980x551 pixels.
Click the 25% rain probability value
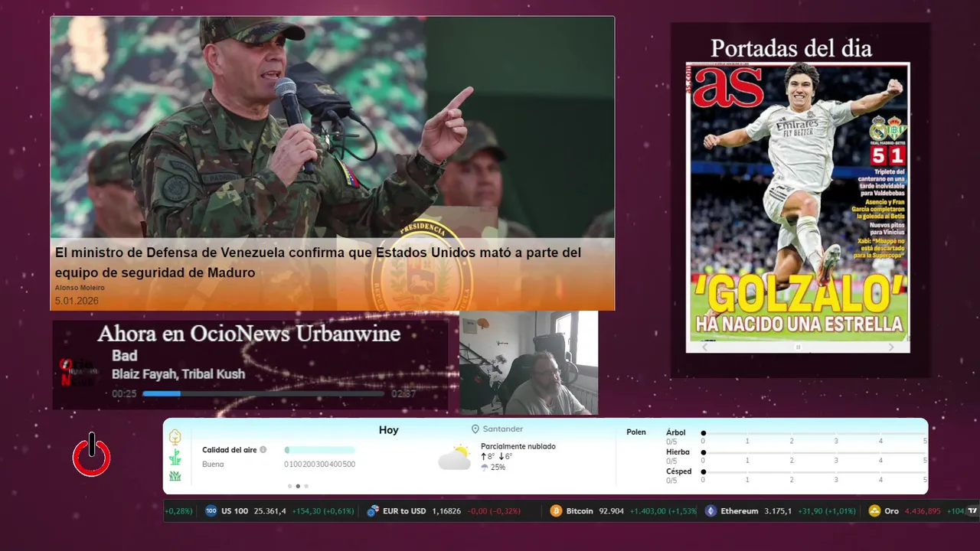pyautogui.click(x=498, y=467)
